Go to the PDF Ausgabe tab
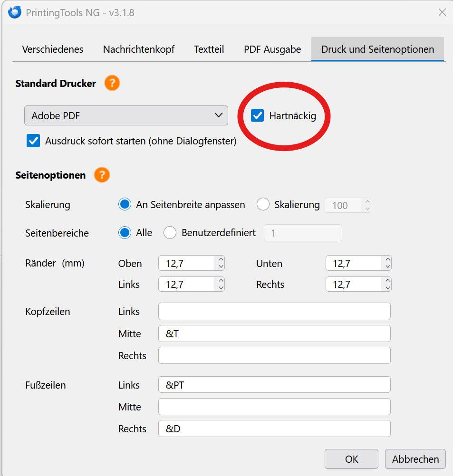 (272, 49)
